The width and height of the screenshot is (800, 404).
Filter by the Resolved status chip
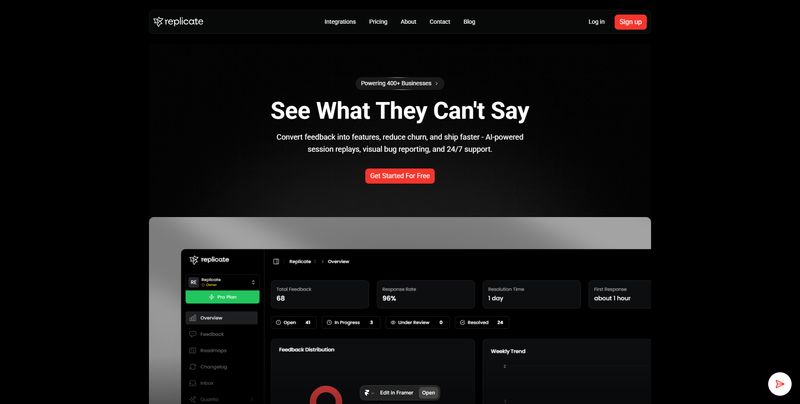[482, 322]
